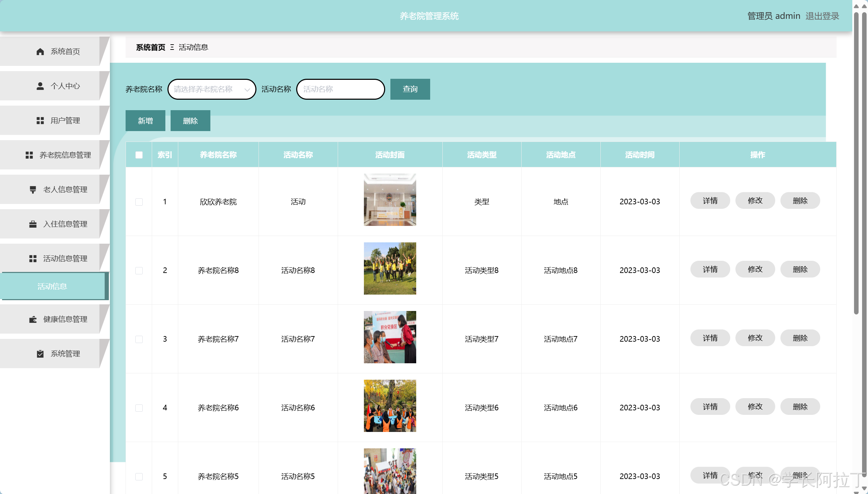Click the breadcrumb separator next to 系统首页
Image resolution: width=868 pixels, height=494 pixels.
click(172, 47)
